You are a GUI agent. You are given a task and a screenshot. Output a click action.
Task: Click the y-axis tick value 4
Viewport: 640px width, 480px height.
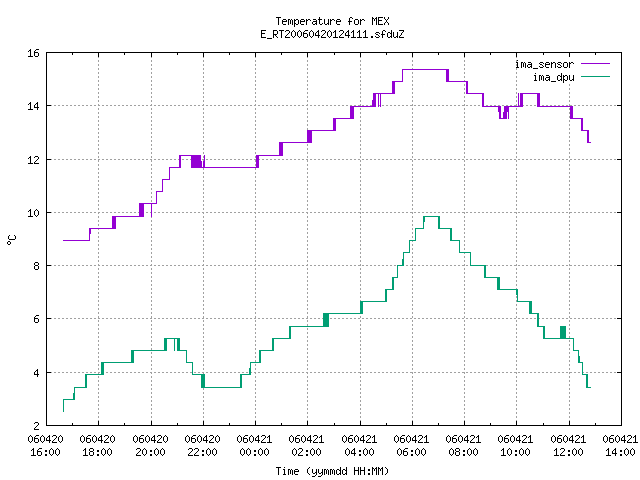[x=37, y=373]
